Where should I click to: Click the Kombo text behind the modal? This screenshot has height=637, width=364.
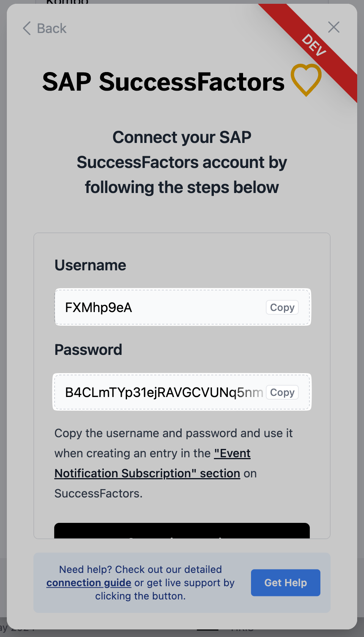[x=67, y=2]
